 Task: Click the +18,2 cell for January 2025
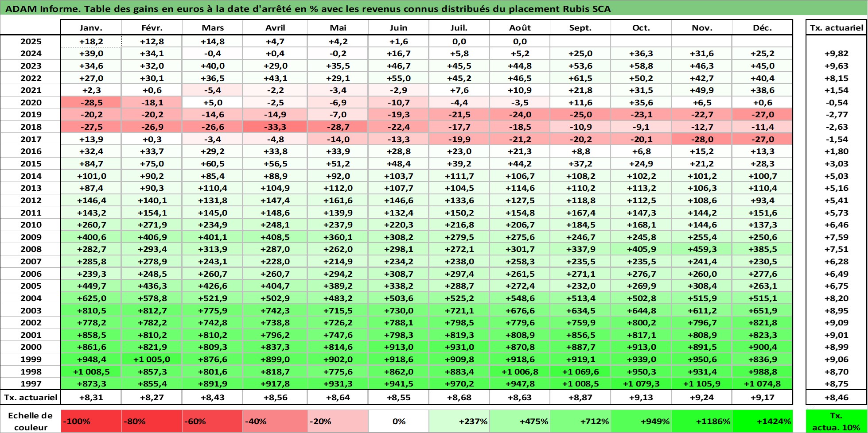tap(91, 42)
